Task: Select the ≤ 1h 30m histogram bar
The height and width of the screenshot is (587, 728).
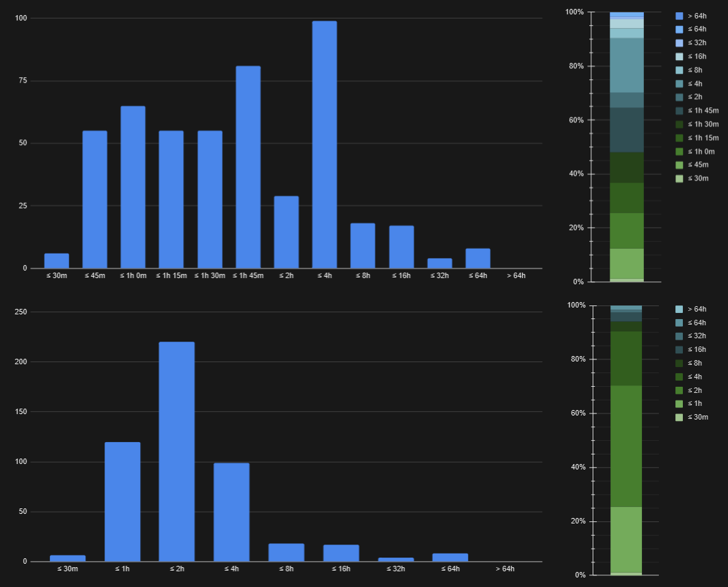Action: click(210, 200)
